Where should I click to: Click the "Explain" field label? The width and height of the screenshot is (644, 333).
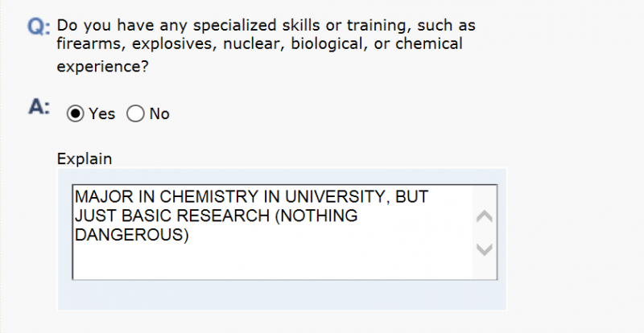click(x=85, y=159)
